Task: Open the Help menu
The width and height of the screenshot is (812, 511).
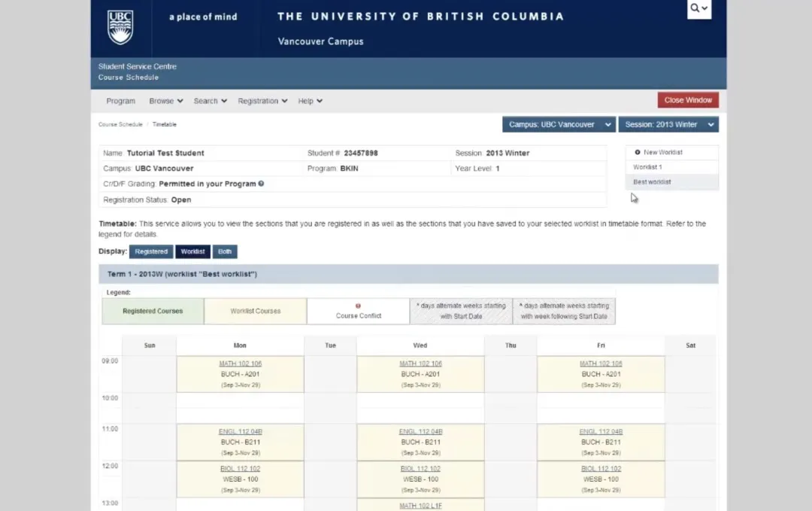Action: pyautogui.click(x=310, y=101)
